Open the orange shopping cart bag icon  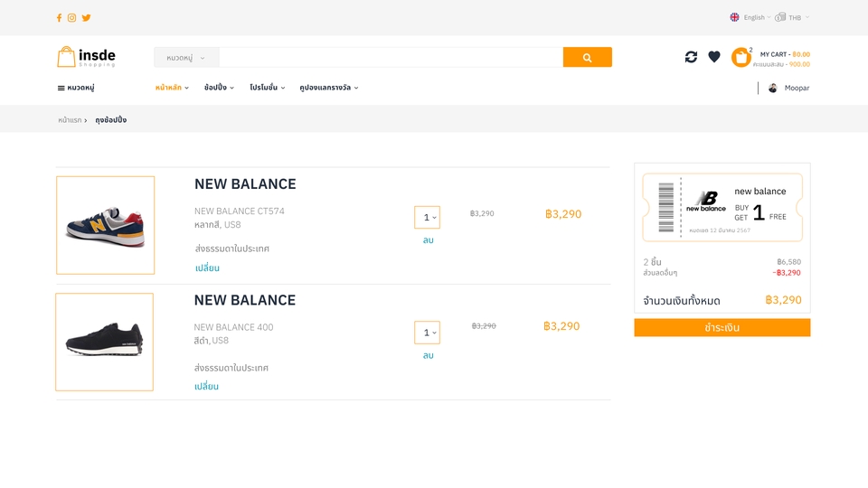tap(741, 57)
